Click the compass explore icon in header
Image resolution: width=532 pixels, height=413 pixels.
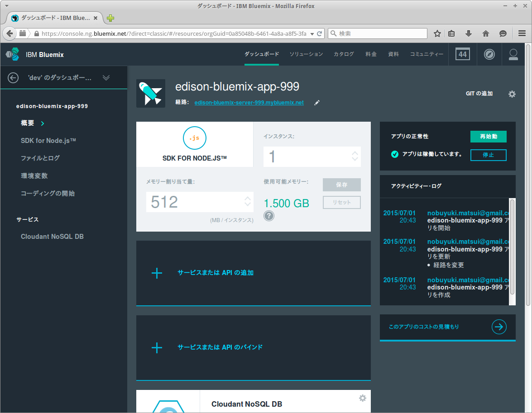point(489,54)
